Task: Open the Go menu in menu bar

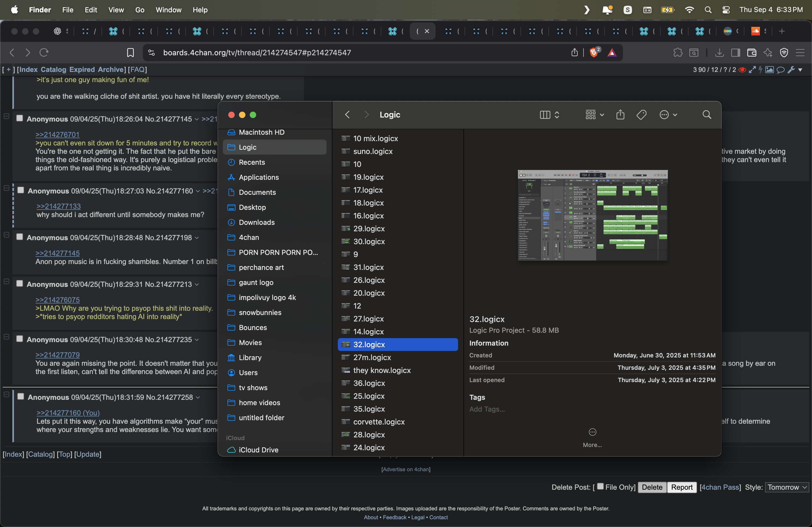Action: [140, 10]
